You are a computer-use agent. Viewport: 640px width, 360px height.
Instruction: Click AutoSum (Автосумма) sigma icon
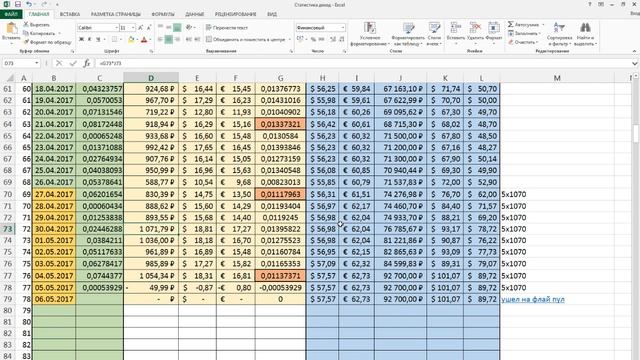511,24
